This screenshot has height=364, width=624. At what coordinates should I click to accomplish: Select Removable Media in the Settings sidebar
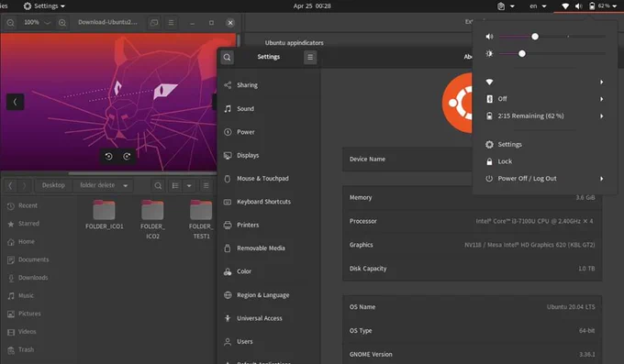tap(269, 248)
